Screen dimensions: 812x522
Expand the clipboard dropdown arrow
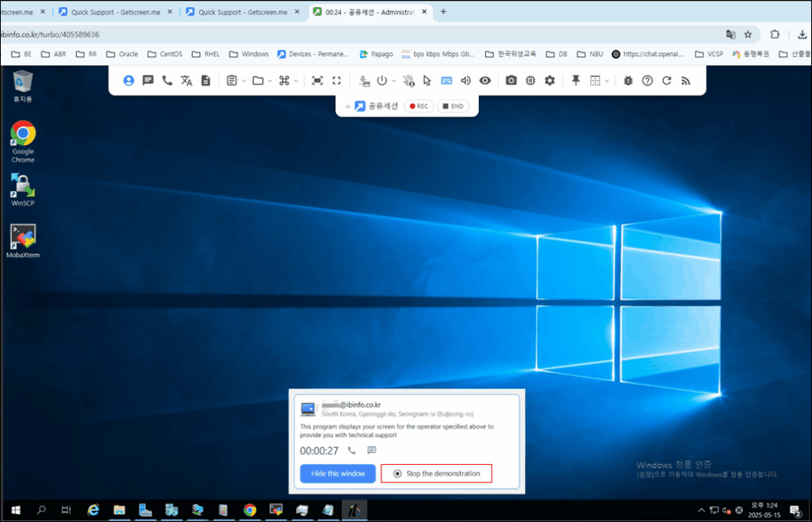243,81
